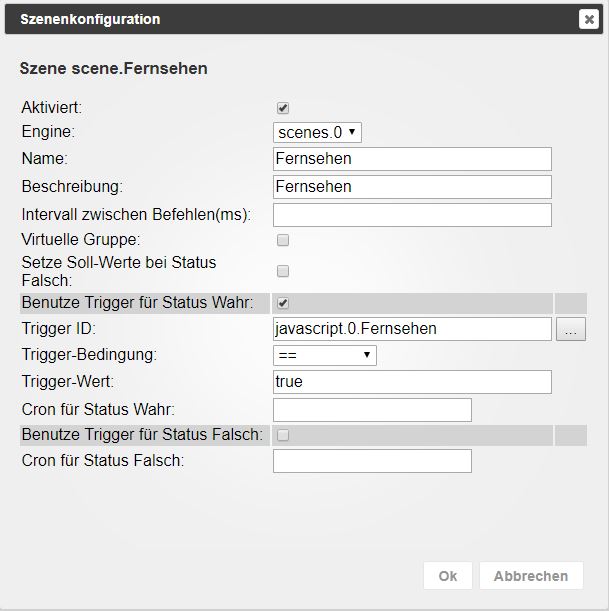Click the Ok button

point(448,576)
